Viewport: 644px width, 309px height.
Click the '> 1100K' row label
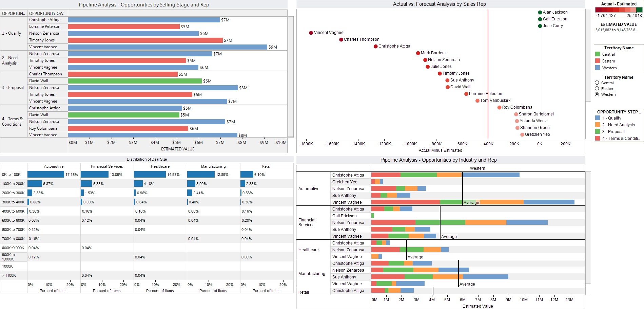click(14, 275)
